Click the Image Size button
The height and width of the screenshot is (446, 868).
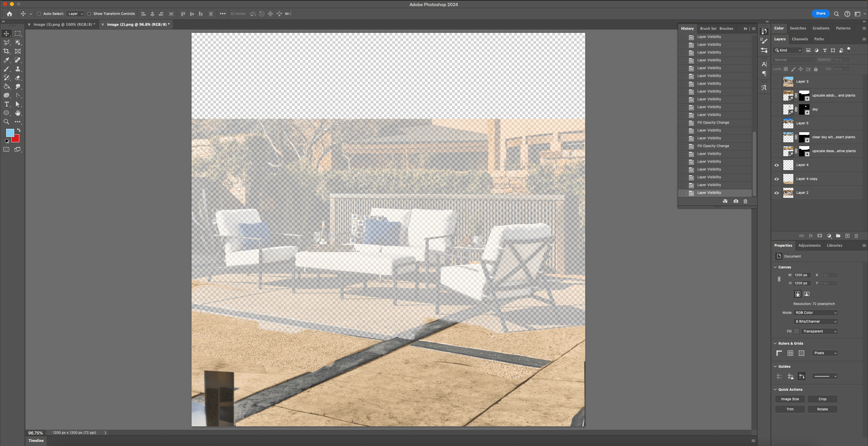click(x=790, y=399)
